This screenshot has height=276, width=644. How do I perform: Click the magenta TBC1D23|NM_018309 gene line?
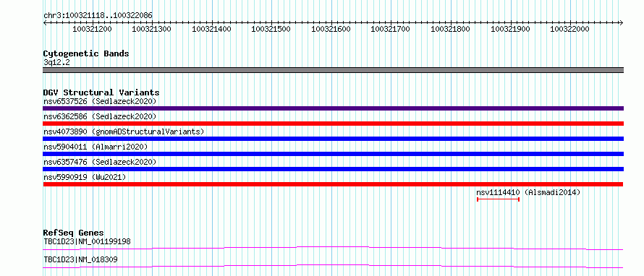(x=333, y=266)
